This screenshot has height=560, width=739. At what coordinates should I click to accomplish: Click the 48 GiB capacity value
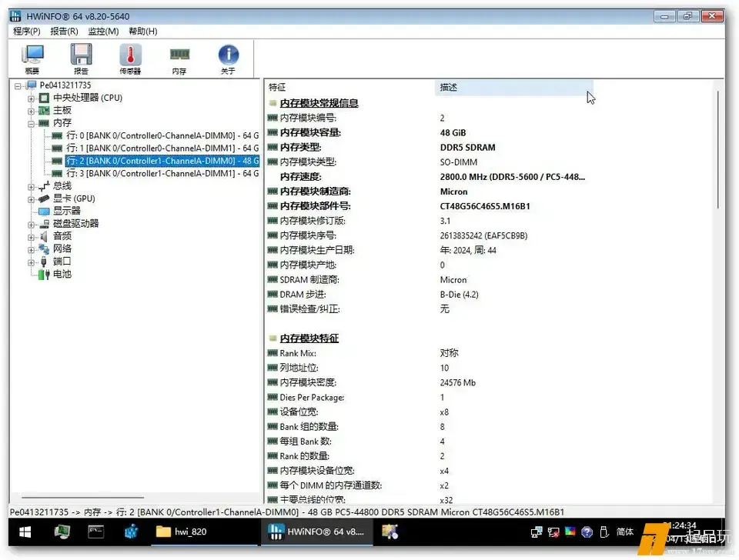tap(453, 133)
